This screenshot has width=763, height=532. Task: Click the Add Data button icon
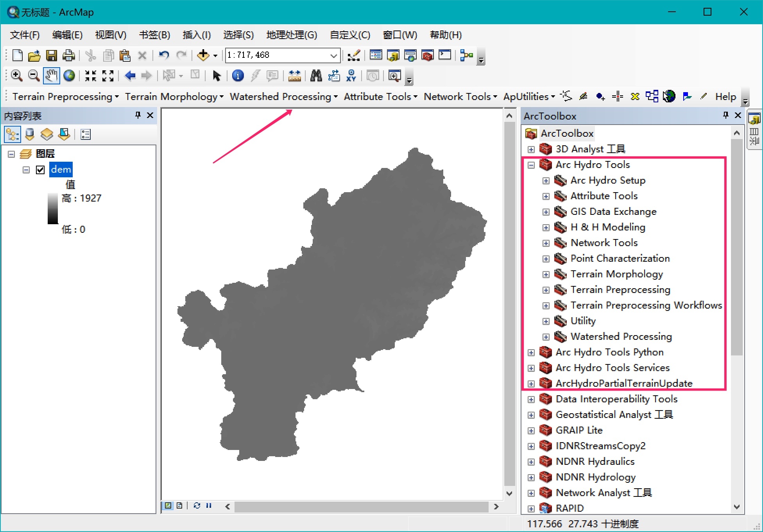(203, 55)
